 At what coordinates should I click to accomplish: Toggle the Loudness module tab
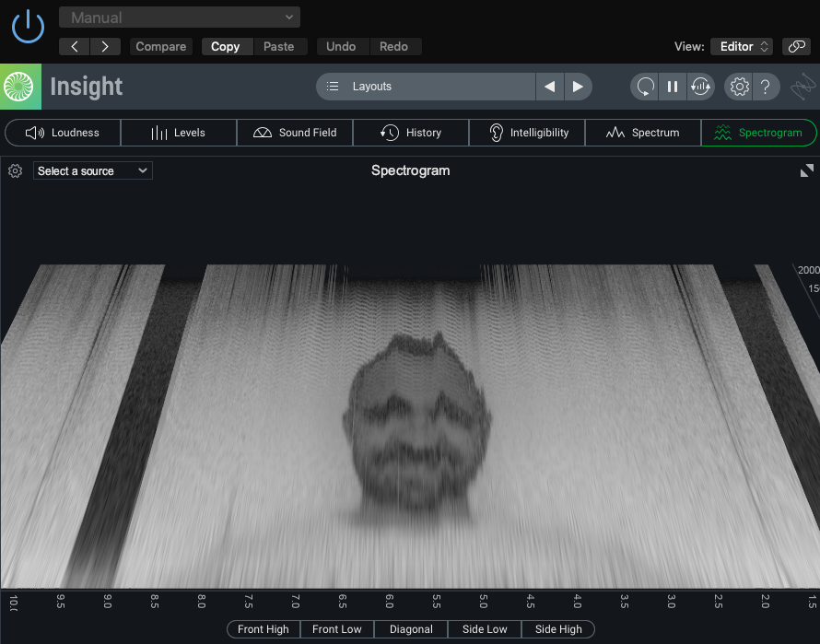click(x=63, y=133)
